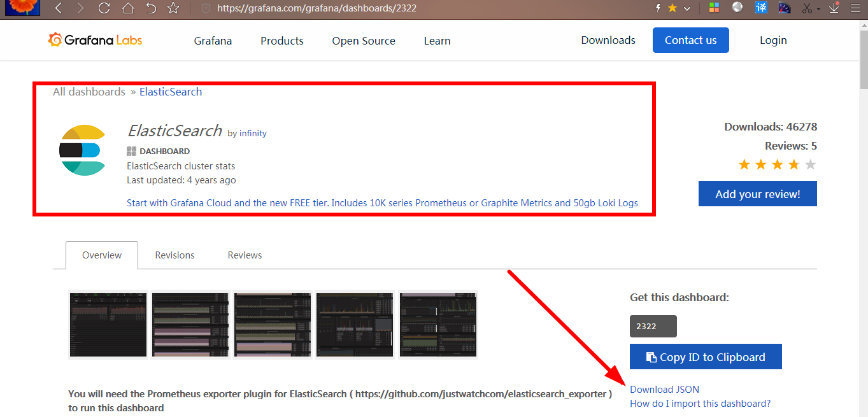Expand the favorites dropdown chevron

click(687, 9)
